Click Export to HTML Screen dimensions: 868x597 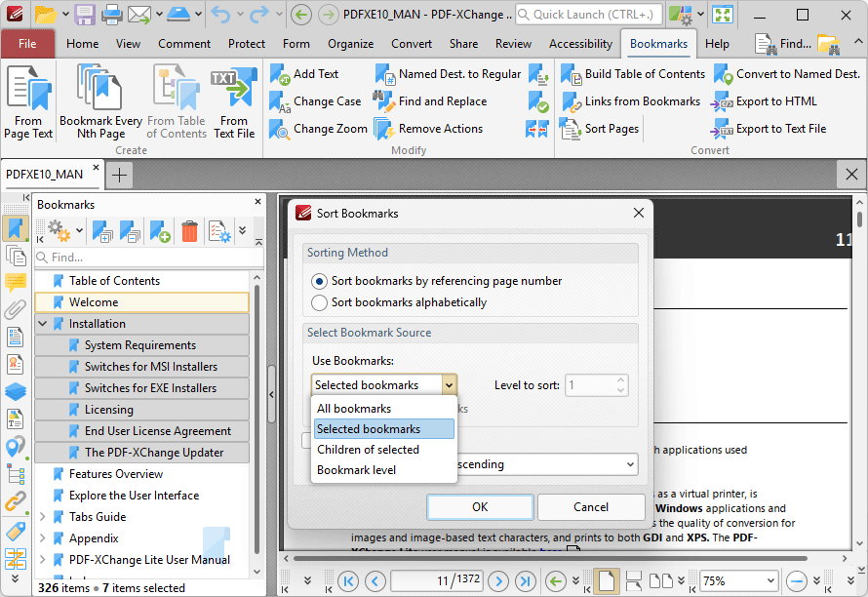tap(764, 101)
